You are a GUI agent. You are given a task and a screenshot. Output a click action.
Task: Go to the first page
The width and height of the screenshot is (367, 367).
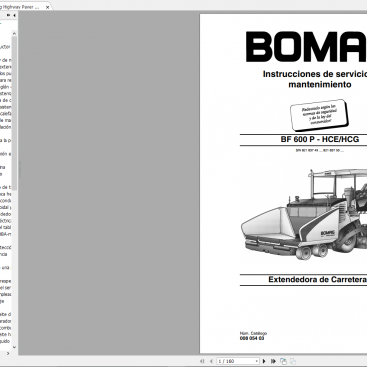tap(202, 361)
